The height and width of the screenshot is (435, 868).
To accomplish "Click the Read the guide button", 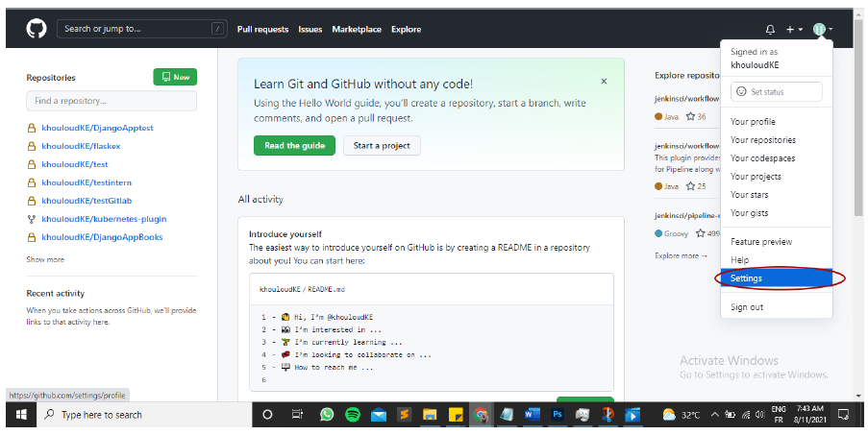I will coord(294,145).
